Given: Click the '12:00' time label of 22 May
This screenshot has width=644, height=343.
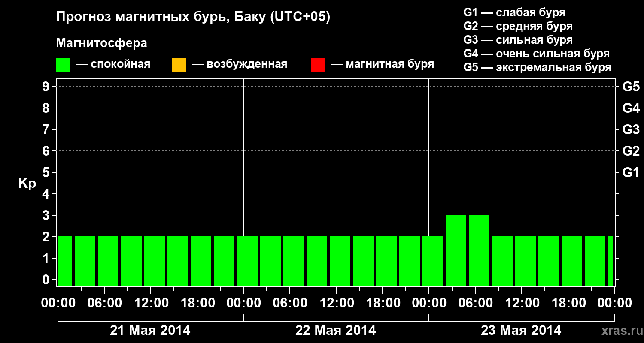Looking at the screenshot, I should 337,303.
